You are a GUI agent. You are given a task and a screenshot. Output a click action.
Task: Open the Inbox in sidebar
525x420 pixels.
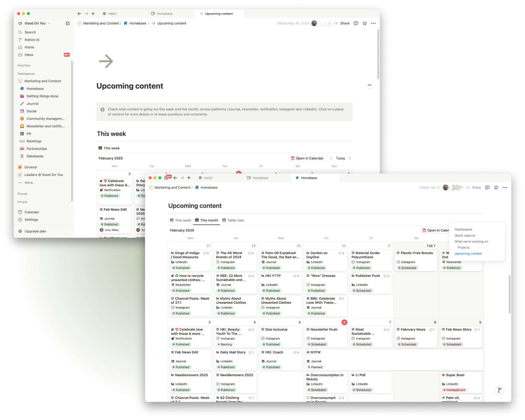(x=29, y=55)
